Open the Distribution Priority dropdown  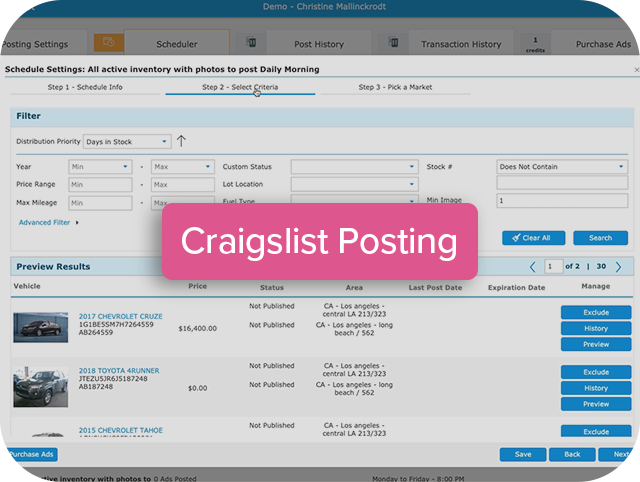pos(127,142)
